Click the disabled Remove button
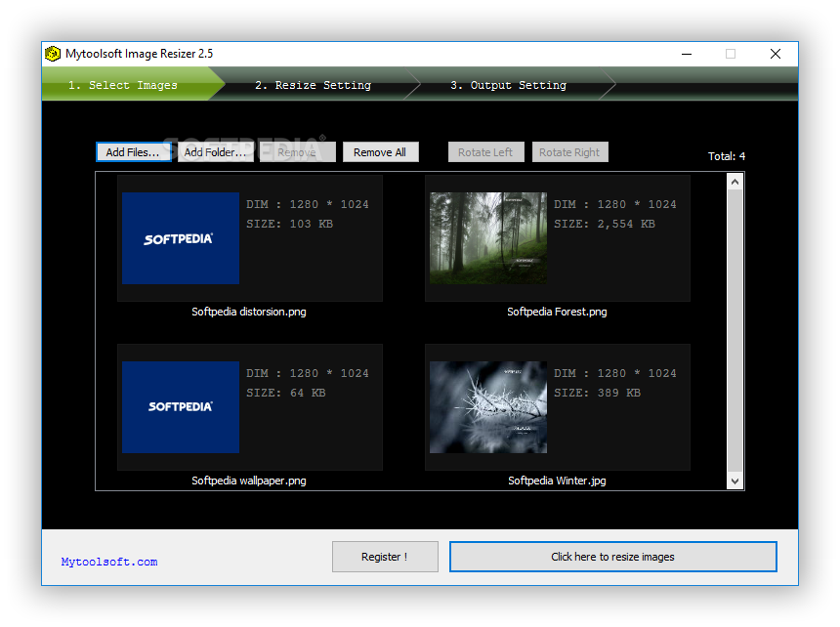 tap(297, 152)
